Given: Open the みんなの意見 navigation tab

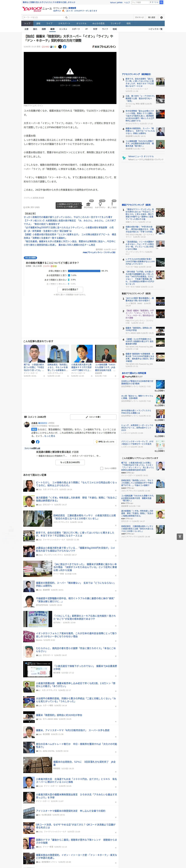Looking at the screenshot, I should (x=98, y=24).
